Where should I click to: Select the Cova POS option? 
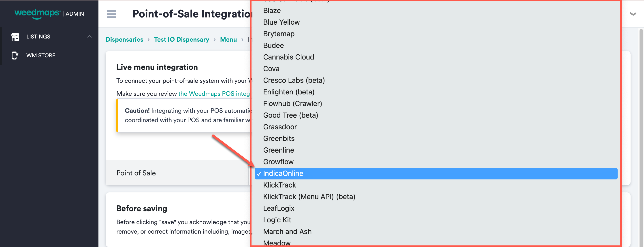click(x=271, y=68)
